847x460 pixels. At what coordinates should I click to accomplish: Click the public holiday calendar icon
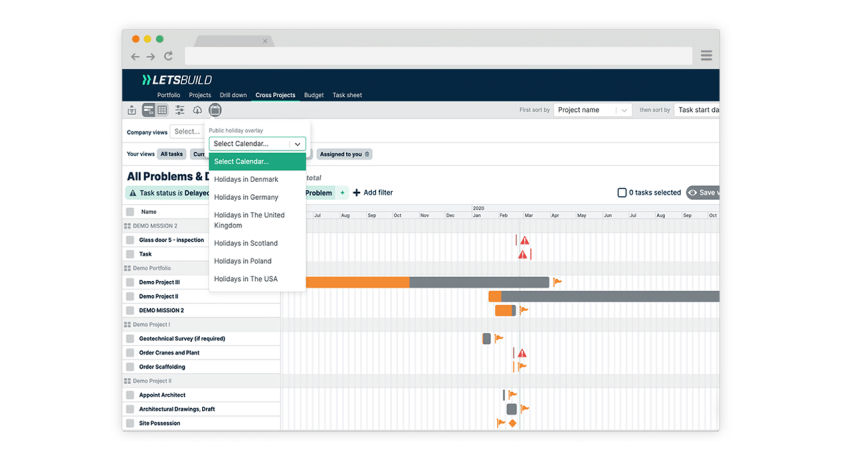click(x=215, y=110)
